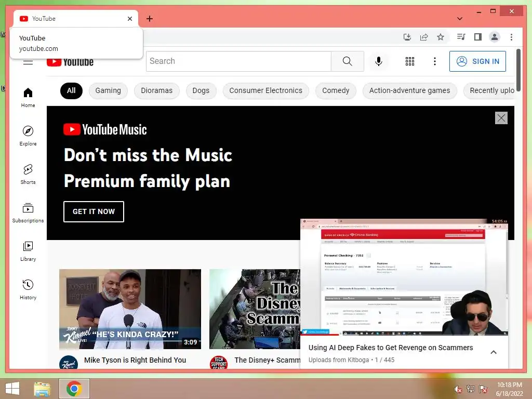Click the SIGN IN button
This screenshot has width=532, height=399.
[x=477, y=61]
